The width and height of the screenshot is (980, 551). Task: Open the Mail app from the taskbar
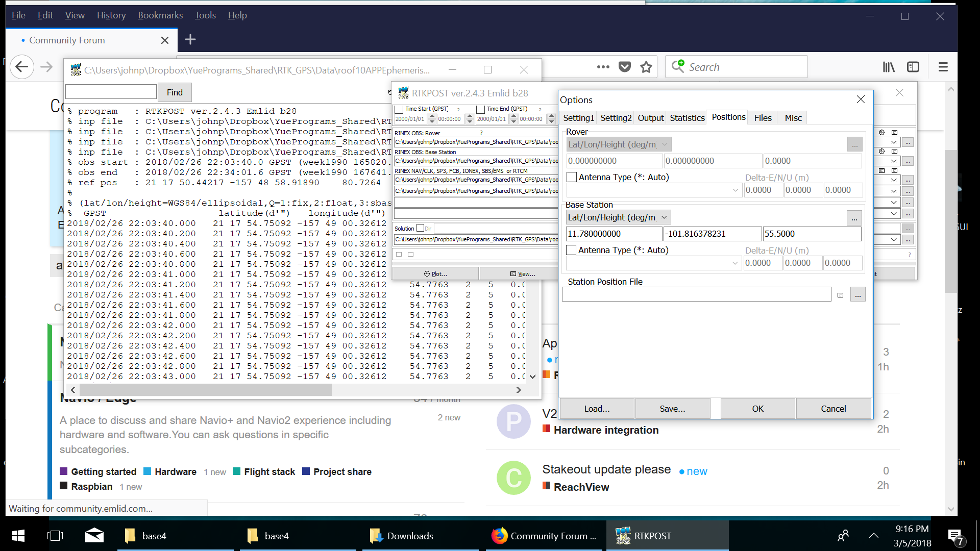pyautogui.click(x=94, y=536)
